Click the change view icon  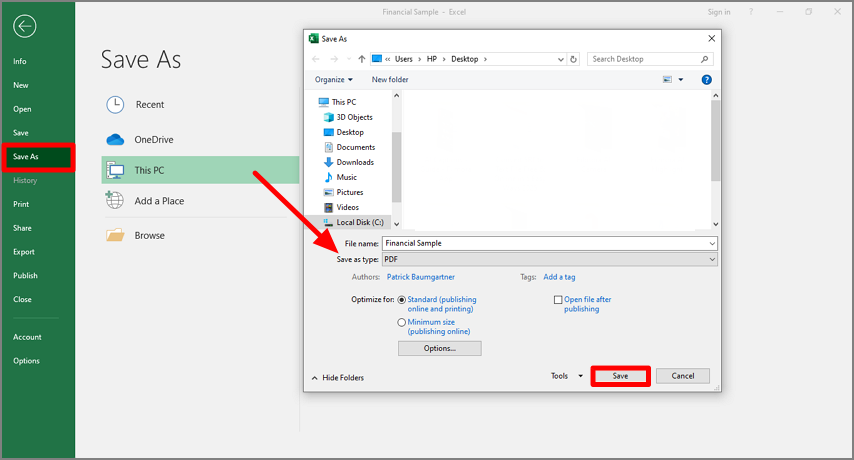(x=667, y=79)
